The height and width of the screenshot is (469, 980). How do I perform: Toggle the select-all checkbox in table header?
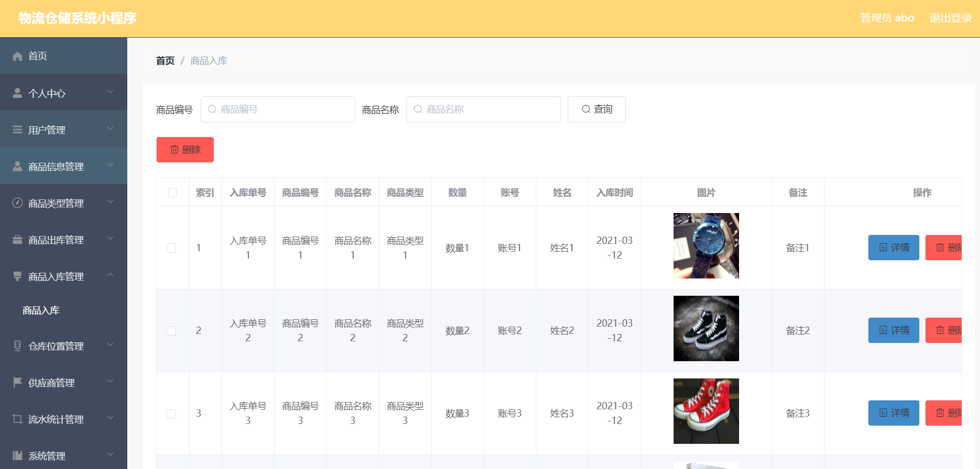tap(172, 193)
